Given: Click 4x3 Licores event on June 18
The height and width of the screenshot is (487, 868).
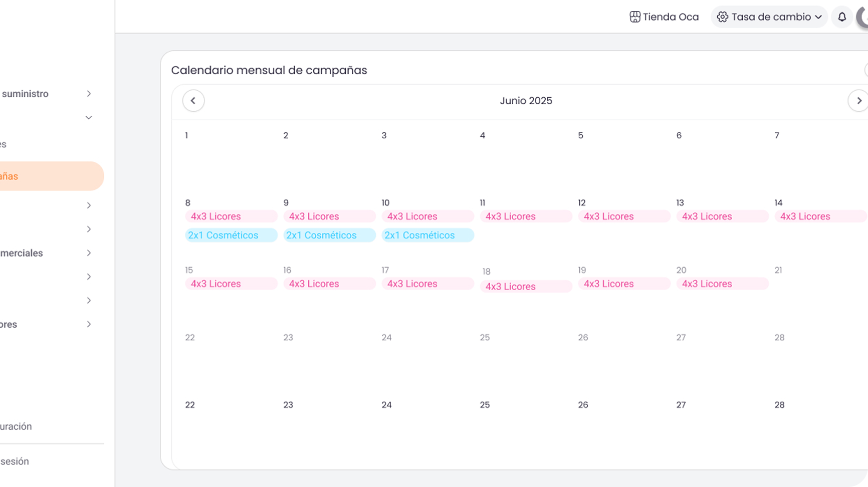Looking at the screenshot, I should tap(526, 287).
